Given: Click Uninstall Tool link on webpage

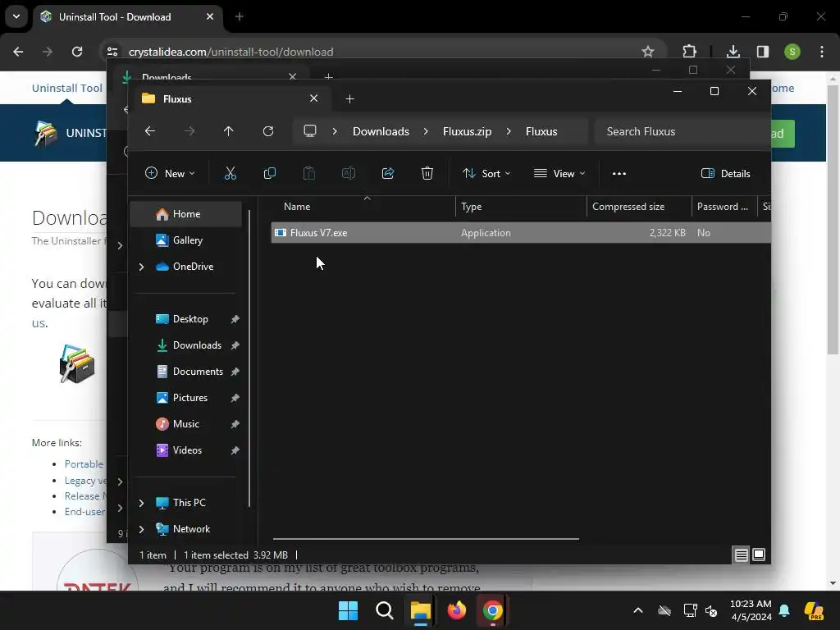Looking at the screenshot, I should pos(67,88).
